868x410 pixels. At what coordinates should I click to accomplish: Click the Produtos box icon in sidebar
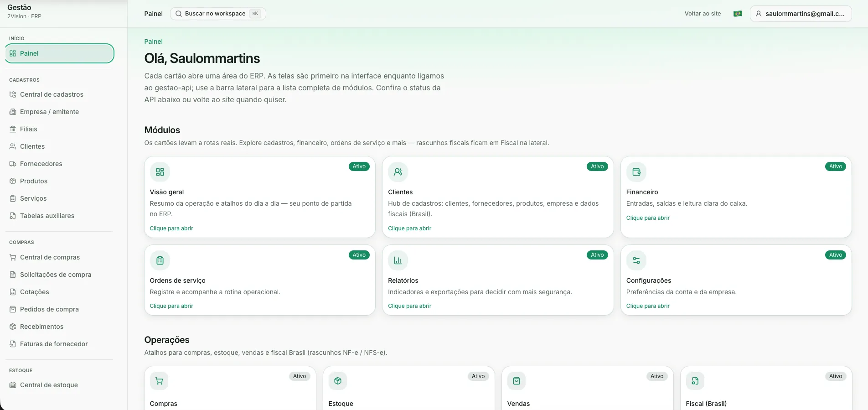pyautogui.click(x=13, y=181)
